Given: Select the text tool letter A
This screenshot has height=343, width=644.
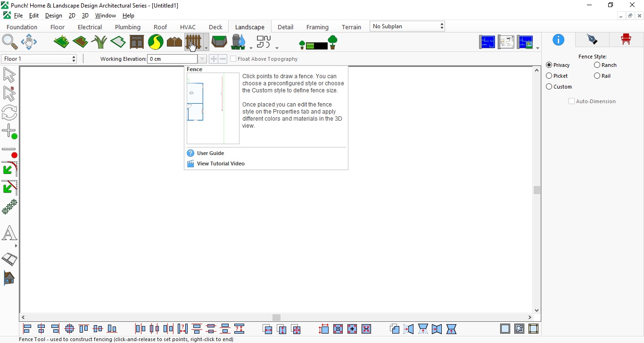Looking at the screenshot, I should pyautogui.click(x=9, y=233).
